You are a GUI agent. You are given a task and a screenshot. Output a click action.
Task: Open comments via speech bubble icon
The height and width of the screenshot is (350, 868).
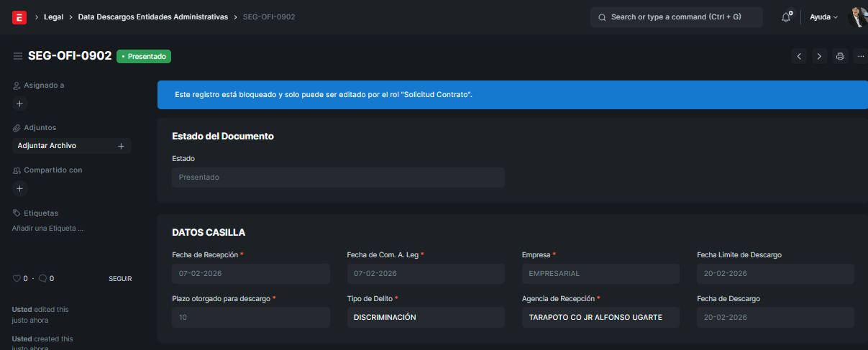(x=42, y=278)
